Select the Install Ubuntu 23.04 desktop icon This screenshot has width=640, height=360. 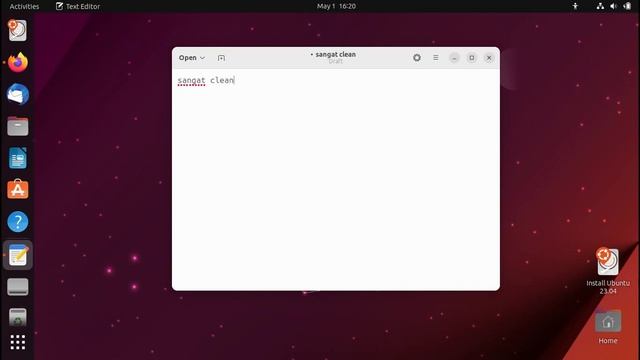(608, 271)
